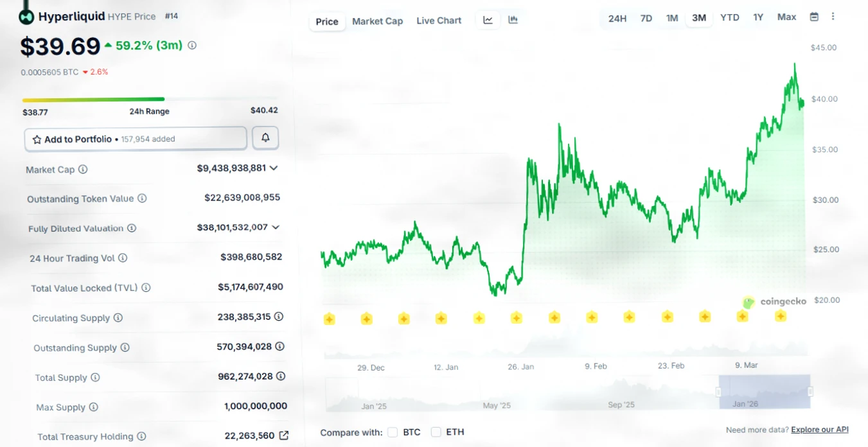Image resolution: width=868 pixels, height=447 pixels.
Task: Select the Price tab
Action: (327, 21)
